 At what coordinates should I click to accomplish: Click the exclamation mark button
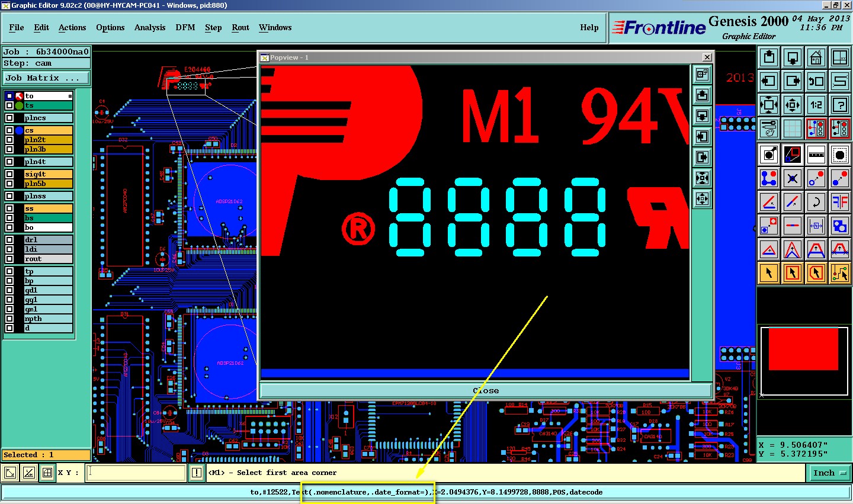(197, 473)
